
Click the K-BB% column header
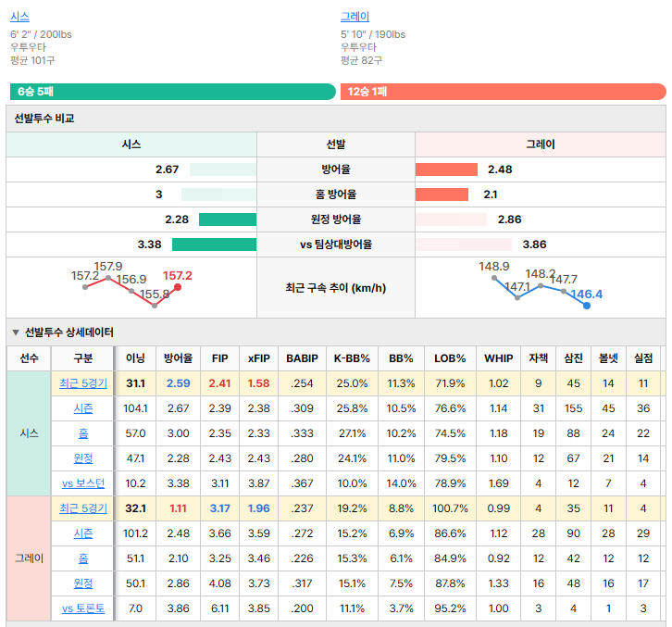pos(352,358)
